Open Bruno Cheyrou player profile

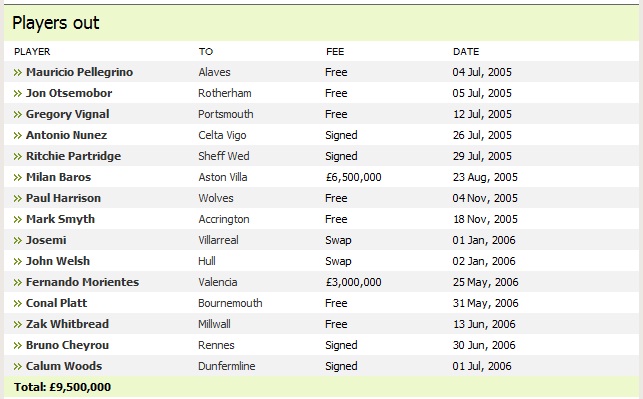[67, 345]
